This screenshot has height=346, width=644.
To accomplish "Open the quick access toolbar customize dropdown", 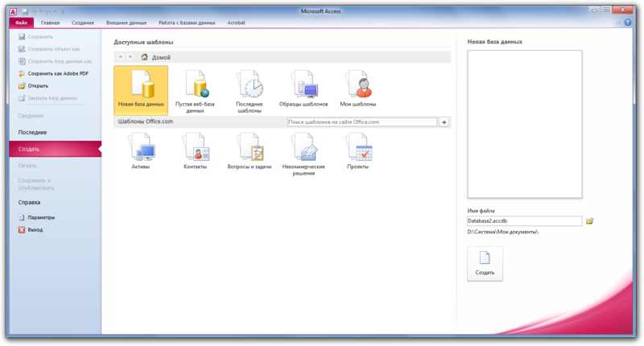I will (63, 12).
